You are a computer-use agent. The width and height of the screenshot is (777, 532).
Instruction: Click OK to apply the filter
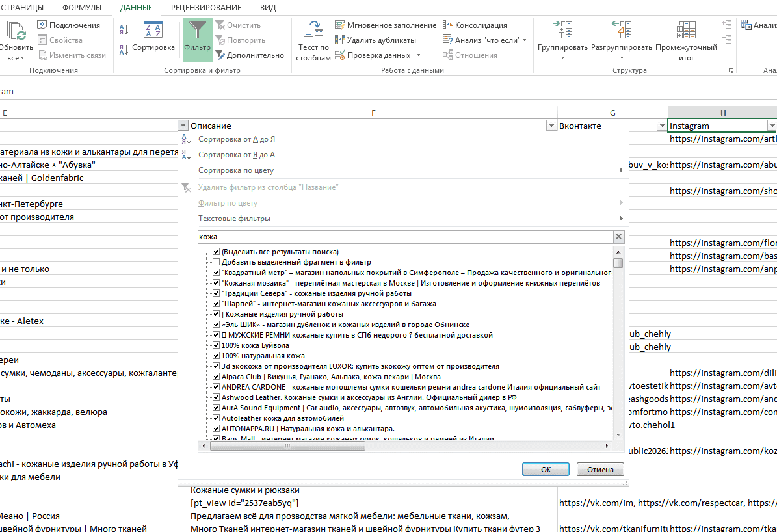(x=546, y=470)
